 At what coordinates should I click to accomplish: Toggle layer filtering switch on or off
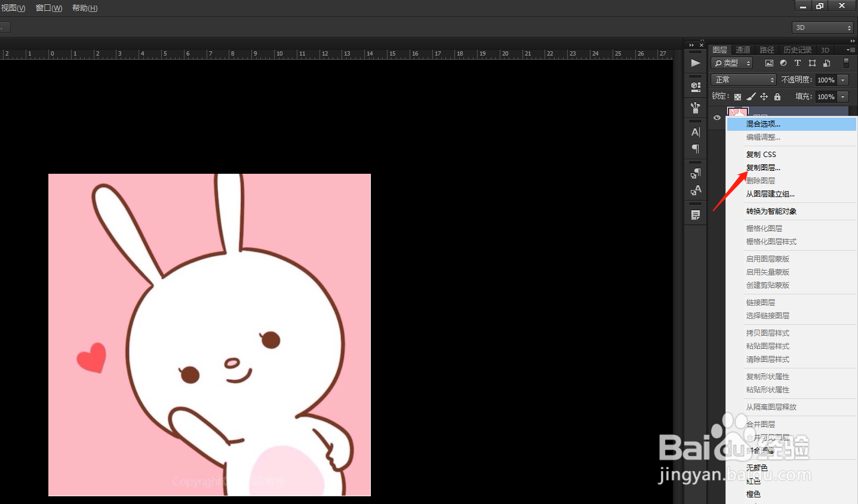(846, 63)
